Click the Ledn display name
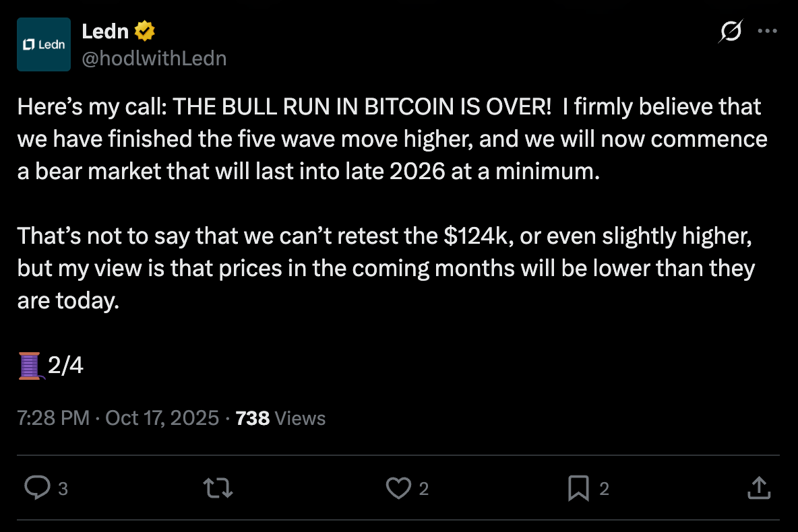Viewport: 798px width, 532px height. pos(105,30)
